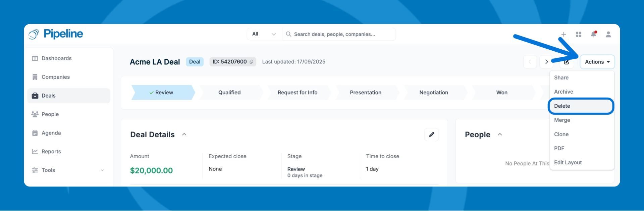Go to the next deal arrow

coord(546,62)
